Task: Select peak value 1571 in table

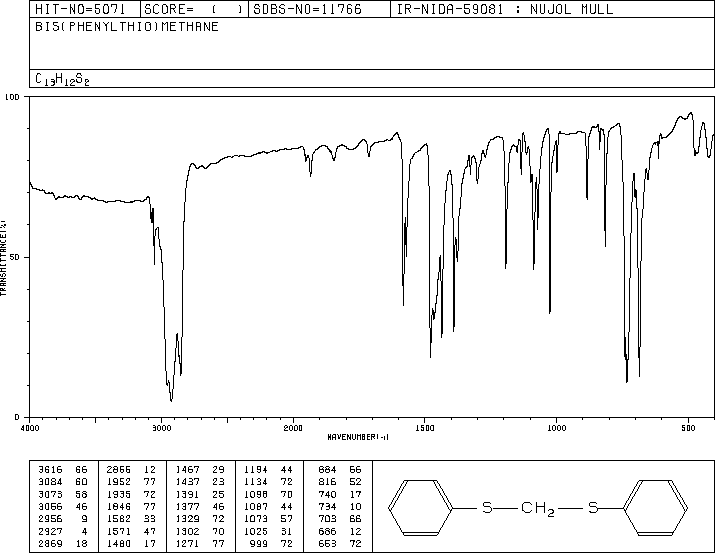Action: [x=119, y=531]
